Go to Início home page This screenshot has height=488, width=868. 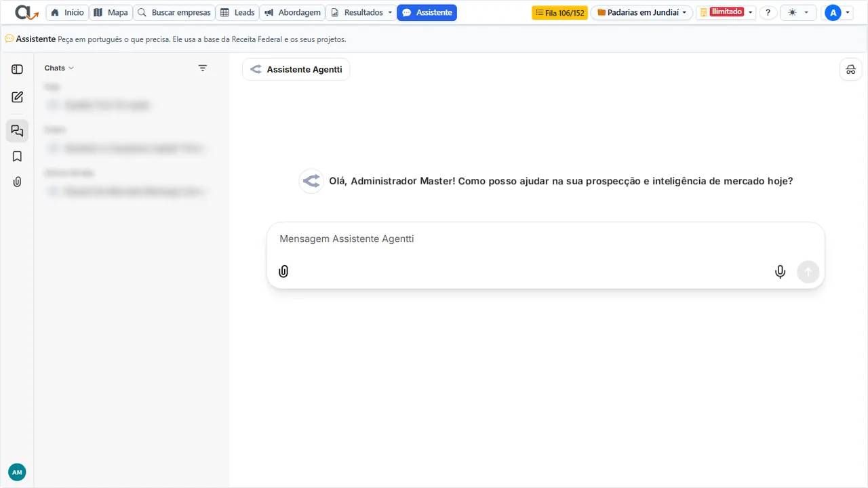point(68,13)
